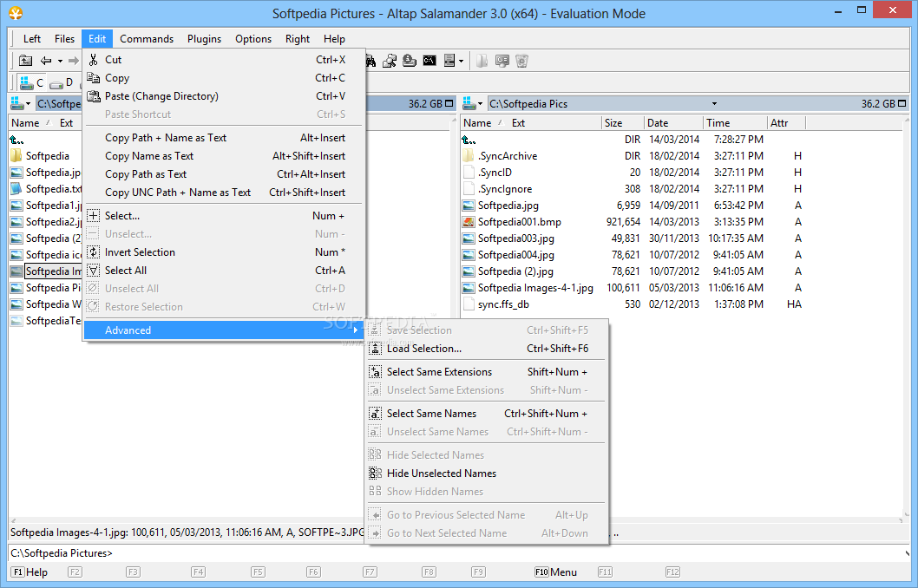
Task: Click Paste (Change Directory) menu entry
Action: coord(225,96)
